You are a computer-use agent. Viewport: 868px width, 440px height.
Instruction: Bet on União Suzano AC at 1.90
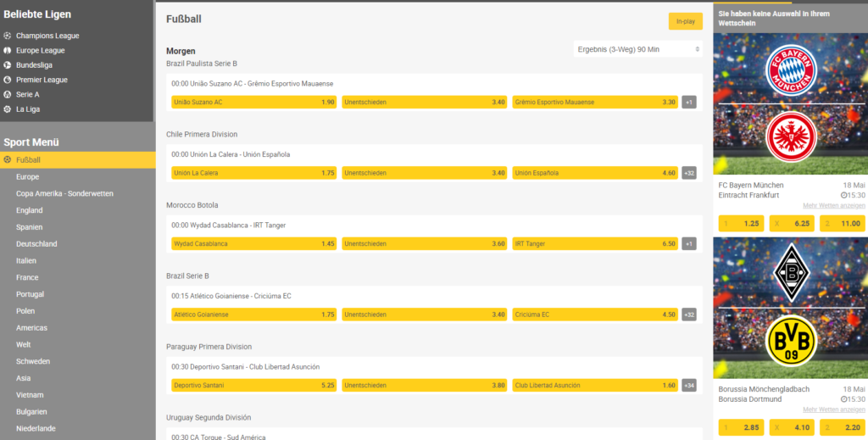pos(254,103)
